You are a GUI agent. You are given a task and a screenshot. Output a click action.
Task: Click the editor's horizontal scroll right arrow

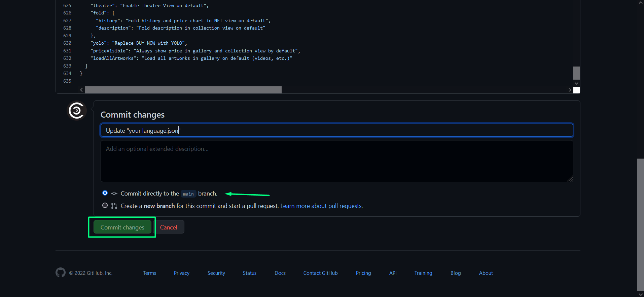570,90
